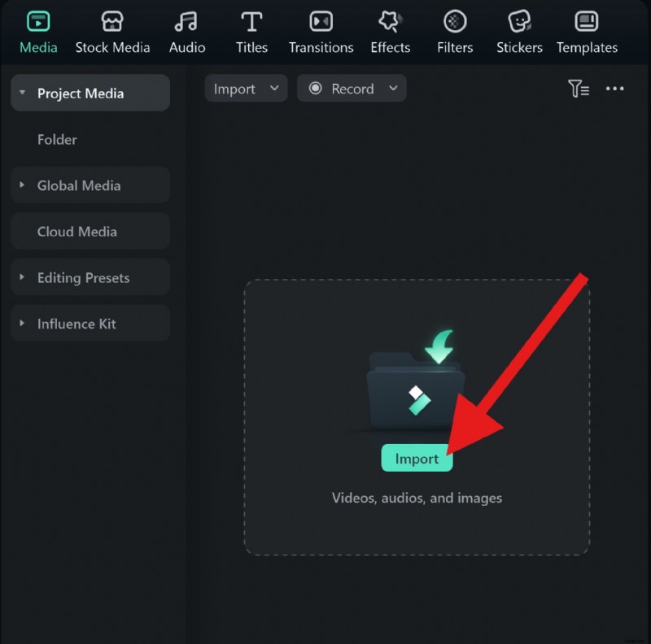This screenshot has height=644, width=651.
Task: Collapse the Project Media section
Action: 22,92
